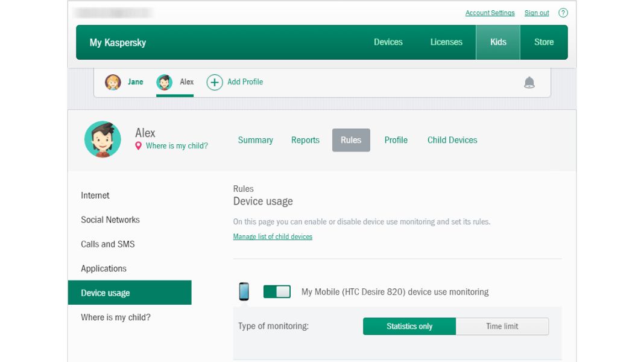Click the Alex name heading
Screen dimensions: 644x362
(145, 133)
